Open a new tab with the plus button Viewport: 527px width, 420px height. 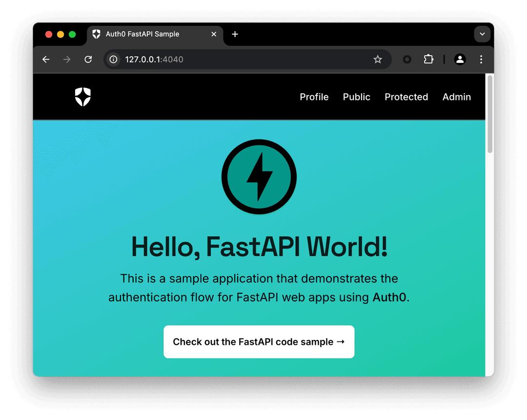pos(235,34)
